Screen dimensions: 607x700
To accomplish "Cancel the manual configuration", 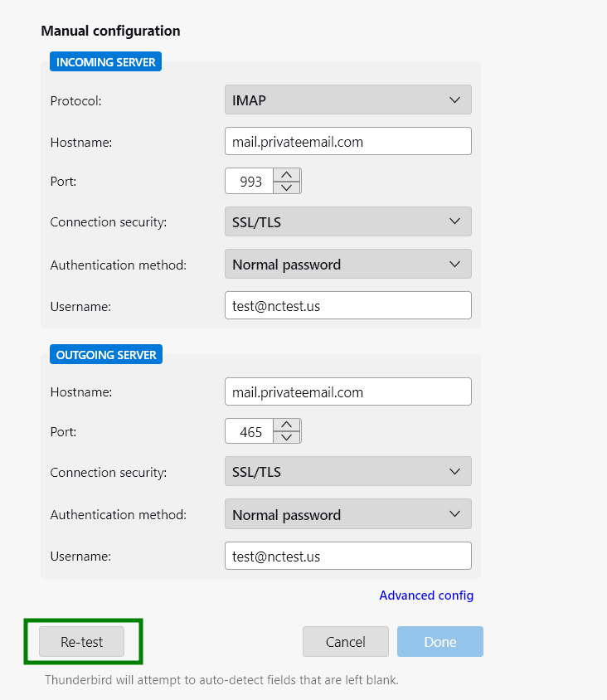I will point(346,641).
